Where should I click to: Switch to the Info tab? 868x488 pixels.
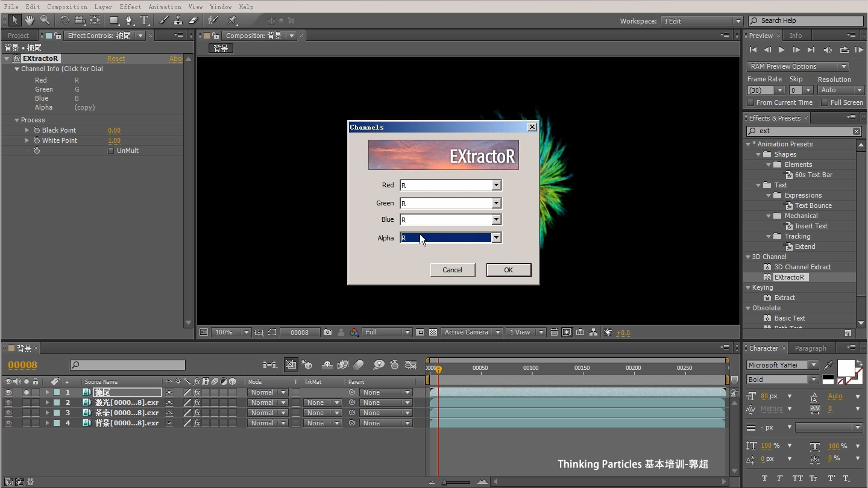click(796, 36)
